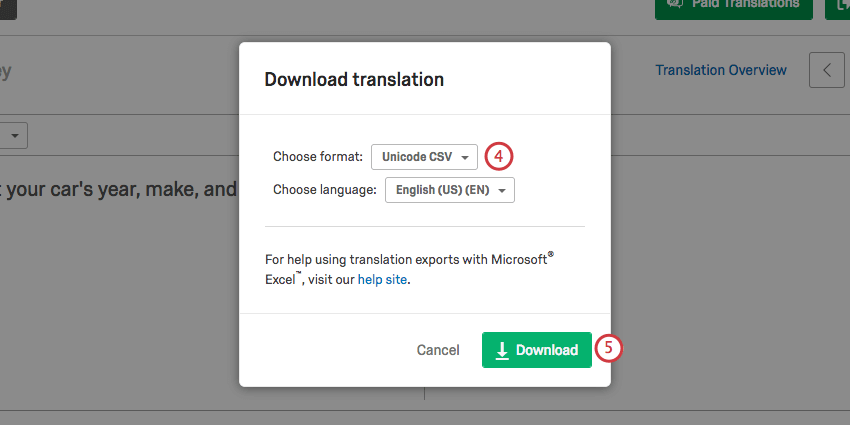The width and height of the screenshot is (850, 425).
Task: Click the red circled number 5 marker
Action: pos(609,349)
